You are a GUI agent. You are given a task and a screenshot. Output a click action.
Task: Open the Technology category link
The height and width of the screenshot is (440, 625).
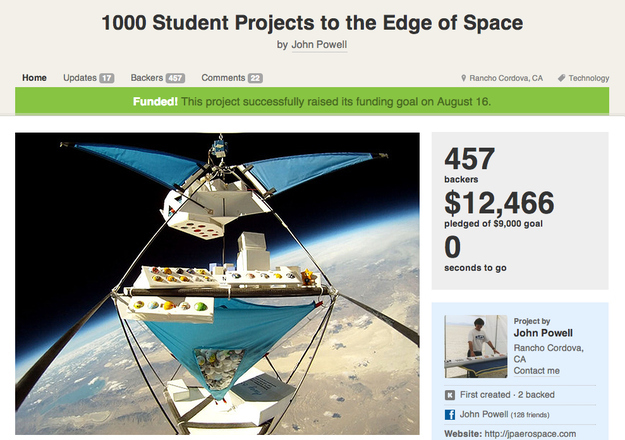click(589, 78)
